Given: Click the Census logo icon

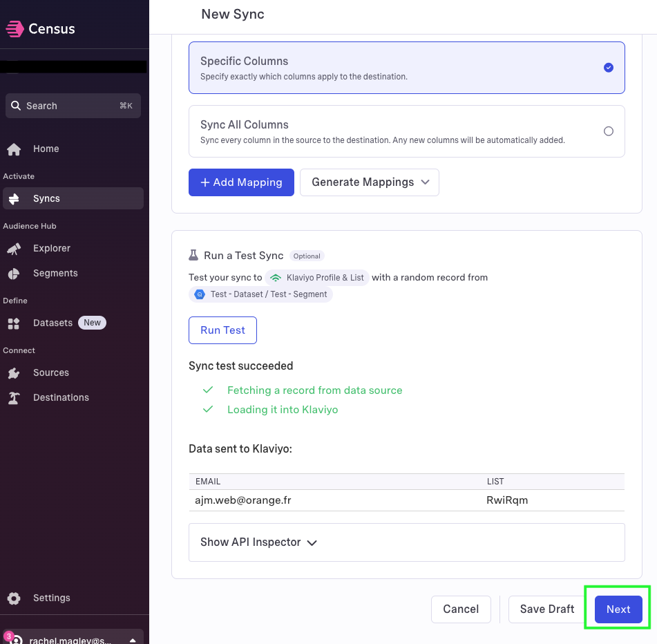Looking at the screenshot, I should tap(15, 29).
